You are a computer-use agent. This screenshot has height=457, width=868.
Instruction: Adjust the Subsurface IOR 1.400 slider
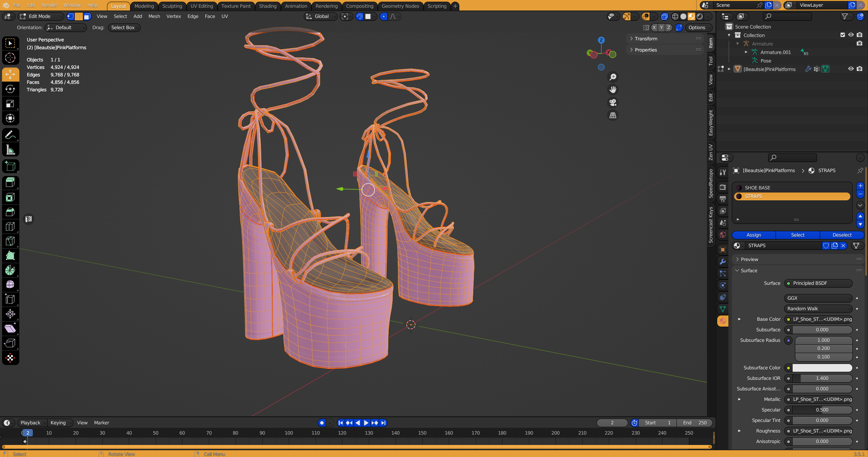[822, 378]
